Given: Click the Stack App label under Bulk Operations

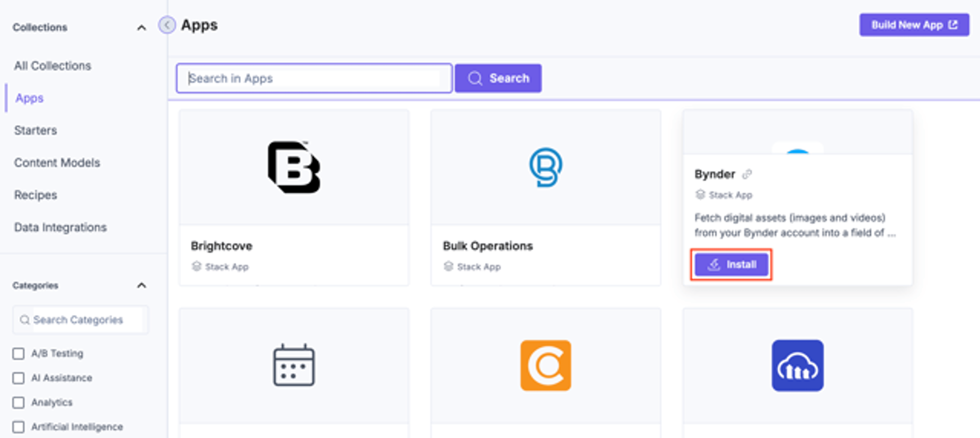Looking at the screenshot, I should click(479, 267).
